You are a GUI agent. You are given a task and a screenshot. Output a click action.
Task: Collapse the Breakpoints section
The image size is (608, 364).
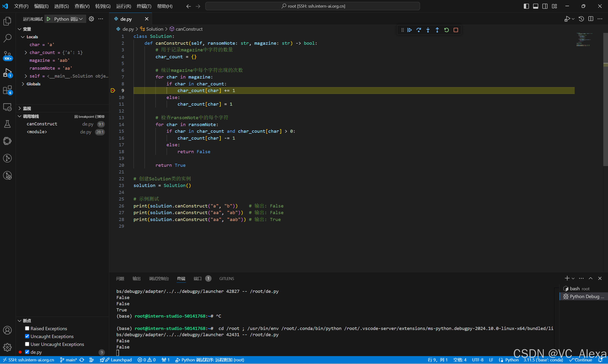20,321
